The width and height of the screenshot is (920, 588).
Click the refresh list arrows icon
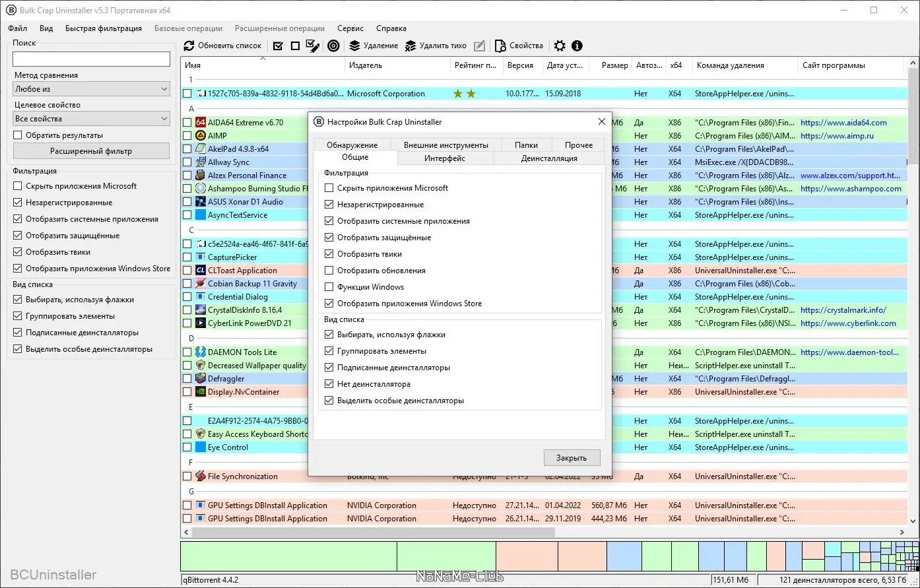(x=189, y=46)
